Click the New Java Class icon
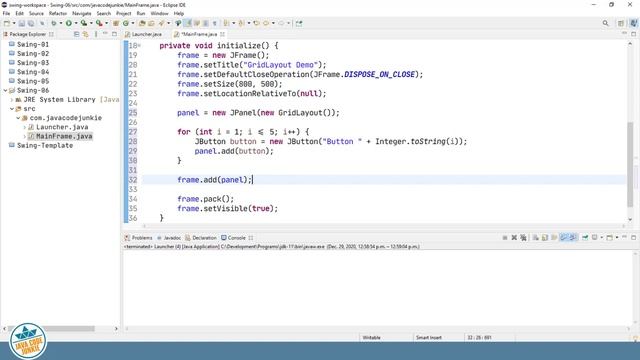The width and height of the screenshot is (640, 360). 126,23
